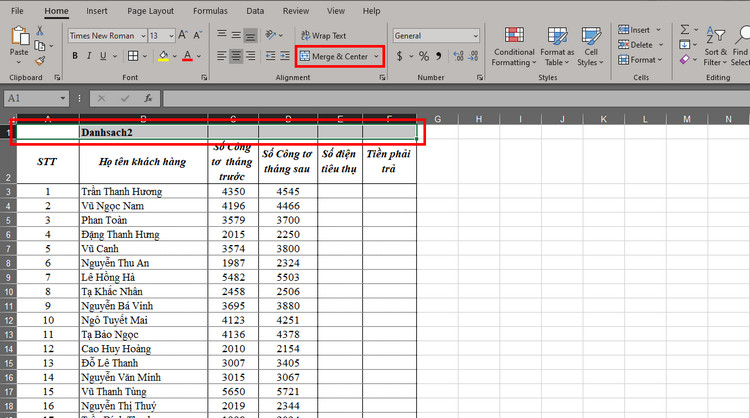Switch to the Page Layout tab
Image resolution: width=750 pixels, height=418 pixels.
click(150, 11)
